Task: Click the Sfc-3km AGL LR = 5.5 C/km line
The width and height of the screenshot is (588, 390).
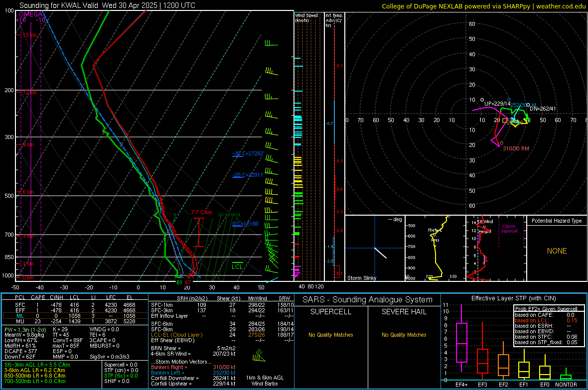Action: click(37, 365)
